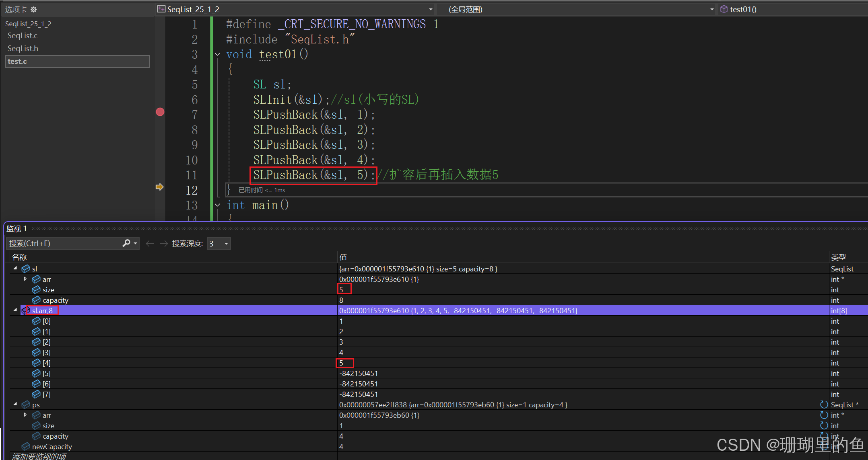Switch to the SeqList.c file tab
868x460 pixels.
coord(23,36)
